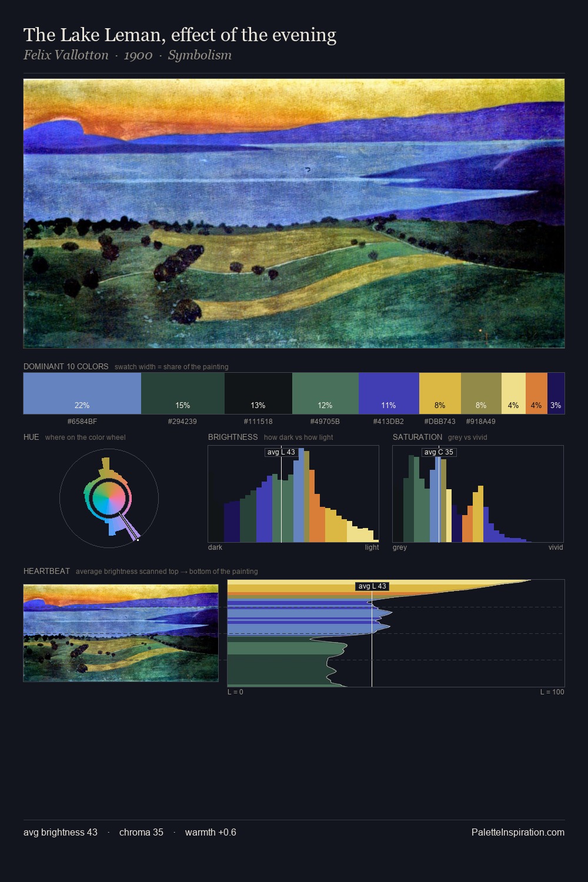Click the 'HUE' section heading

click(x=31, y=437)
